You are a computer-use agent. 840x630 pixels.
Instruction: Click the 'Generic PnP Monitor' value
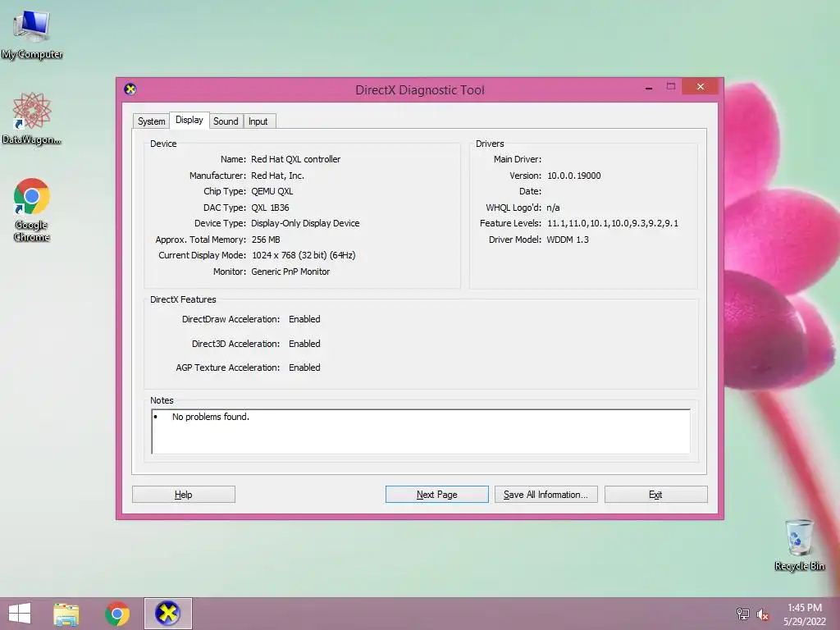[290, 272]
